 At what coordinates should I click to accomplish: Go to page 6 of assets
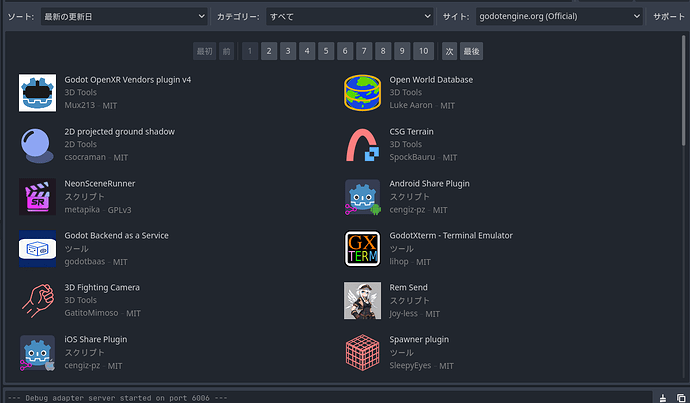pyautogui.click(x=345, y=51)
